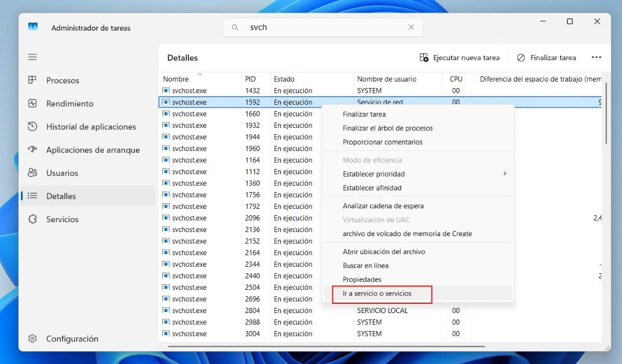Click the Task Manager app icon in title bar

(33, 27)
